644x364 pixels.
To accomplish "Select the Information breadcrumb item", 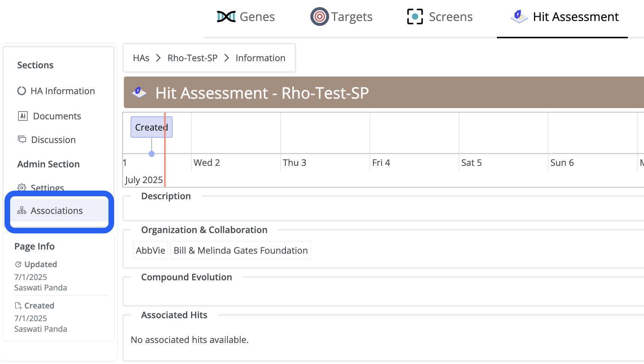I will point(260,58).
